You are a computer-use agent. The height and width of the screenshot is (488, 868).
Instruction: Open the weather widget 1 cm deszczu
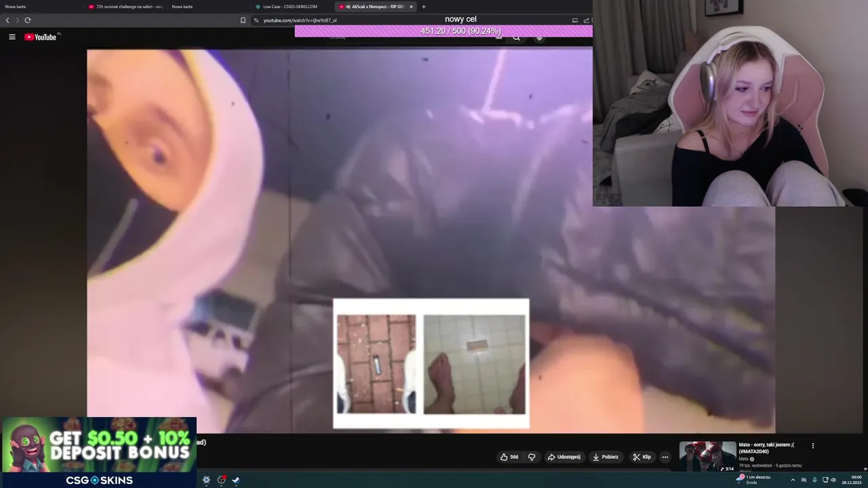[753, 479]
